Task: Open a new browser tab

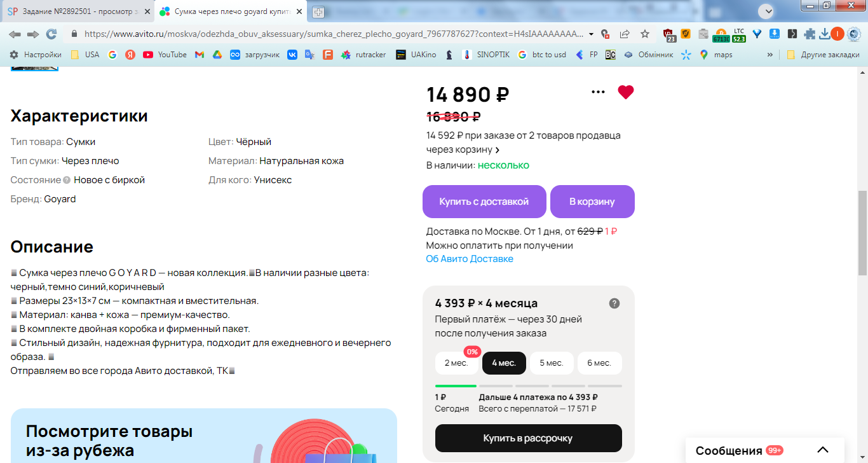Action: (x=318, y=12)
